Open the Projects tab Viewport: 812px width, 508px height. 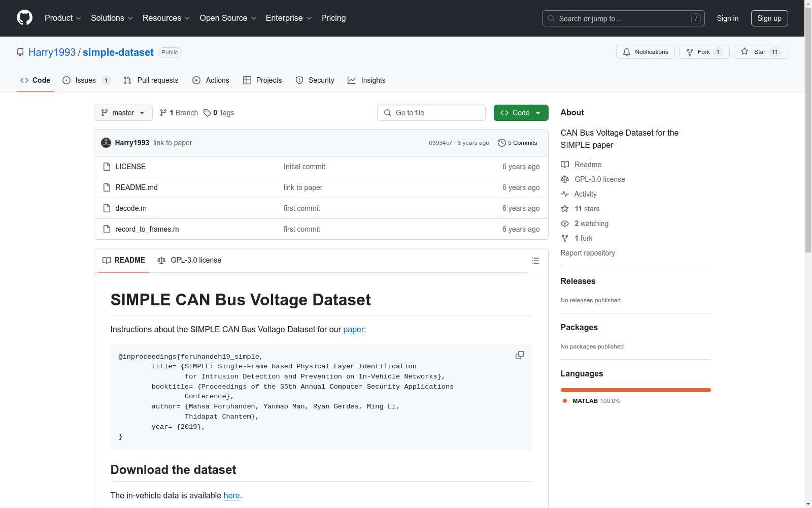(x=262, y=80)
